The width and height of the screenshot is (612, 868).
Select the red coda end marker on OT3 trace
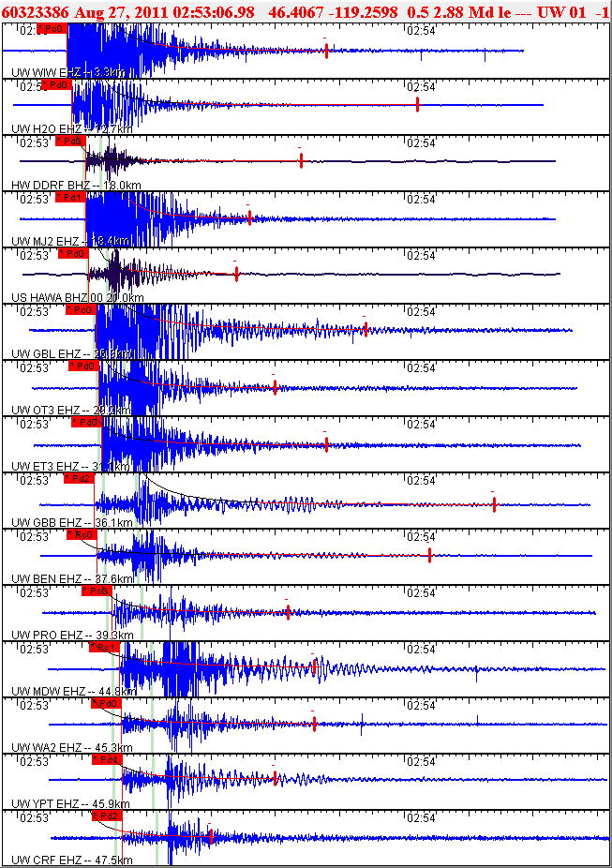click(x=275, y=387)
